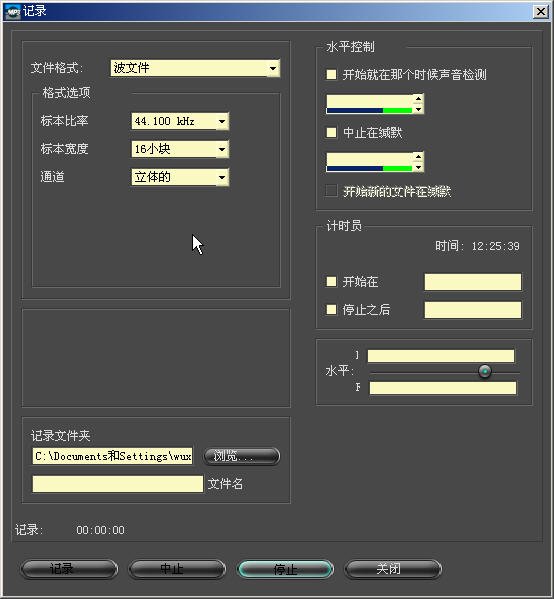Click the 时间: 12:25:39 clock text
Screen dimensions: 554x599
477,246
